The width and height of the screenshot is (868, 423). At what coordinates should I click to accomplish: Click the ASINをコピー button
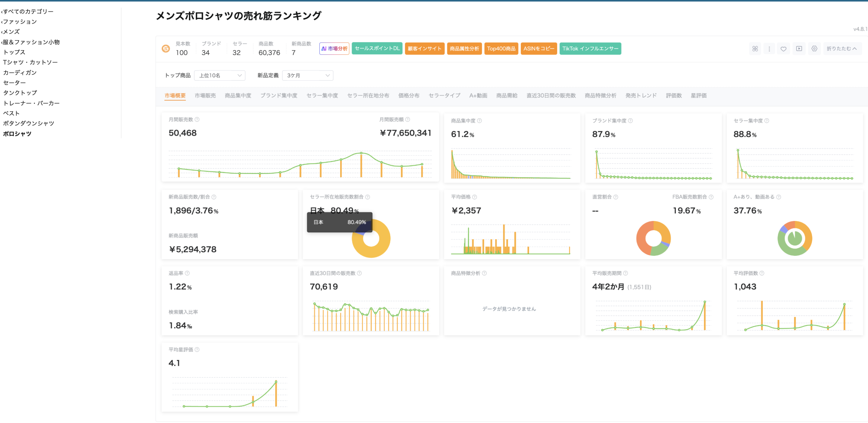[x=539, y=48]
